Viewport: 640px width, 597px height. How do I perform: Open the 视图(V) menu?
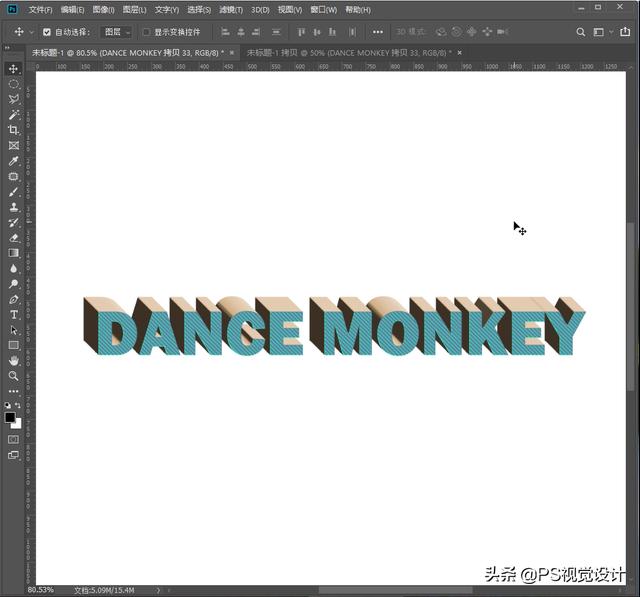click(x=290, y=9)
